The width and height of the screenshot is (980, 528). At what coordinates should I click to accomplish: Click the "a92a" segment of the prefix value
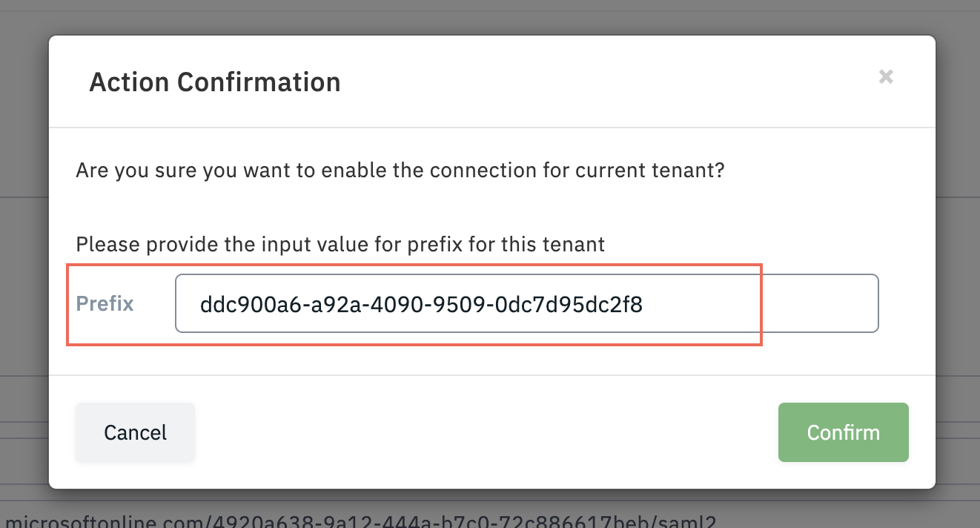[x=325, y=304]
